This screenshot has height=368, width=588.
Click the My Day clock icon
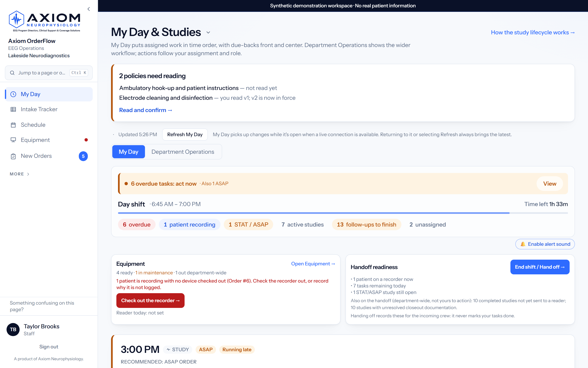(x=13, y=94)
